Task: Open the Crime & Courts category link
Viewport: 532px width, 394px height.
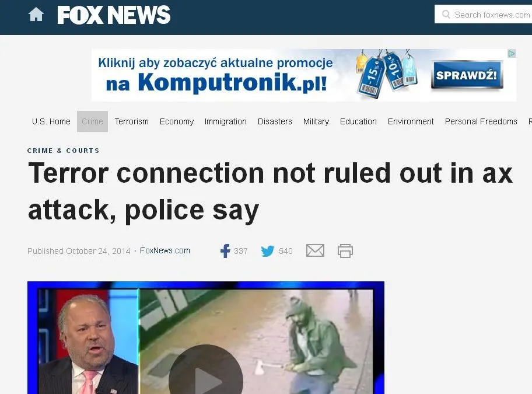Action: tap(64, 151)
